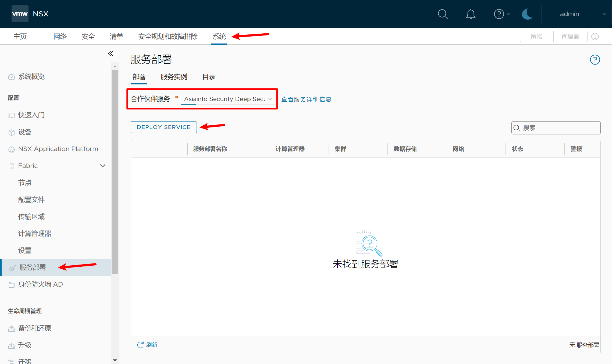612x364 pixels.
Task: Switch to the 服务实例 tab
Action: click(x=174, y=77)
